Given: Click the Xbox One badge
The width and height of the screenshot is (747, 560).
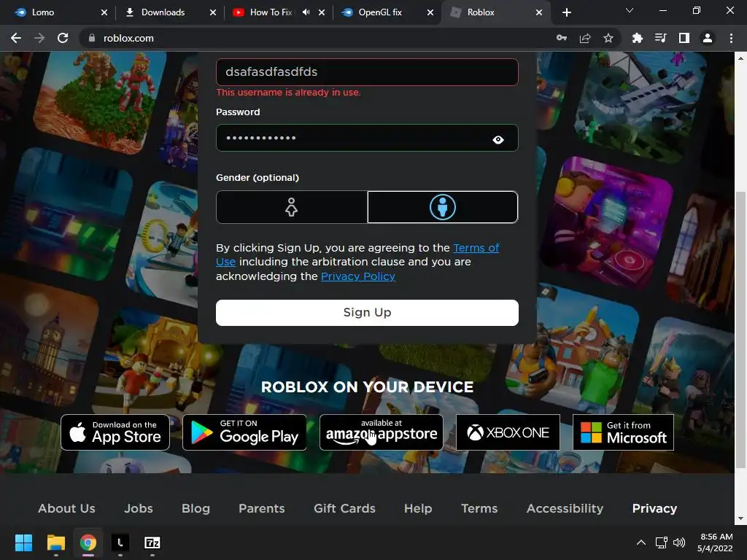Looking at the screenshot, I should click(x=508, y=432).
